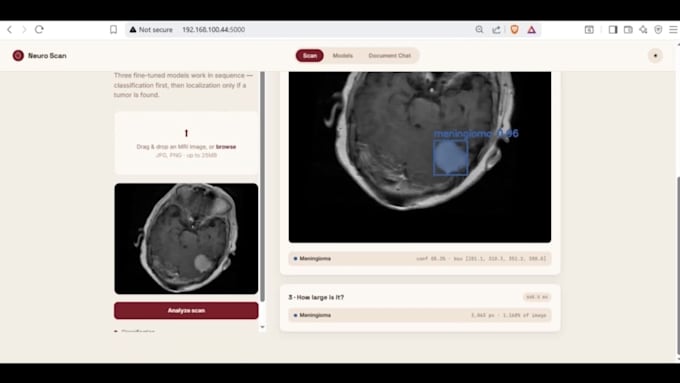Open the Leo AI sparkle icon

click(x=643, y=29)
